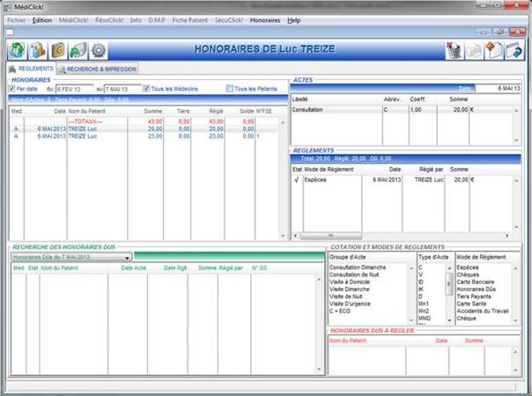Click the trash bin delete icon
The image size is (532, 396).
click(x=454, y=50)
